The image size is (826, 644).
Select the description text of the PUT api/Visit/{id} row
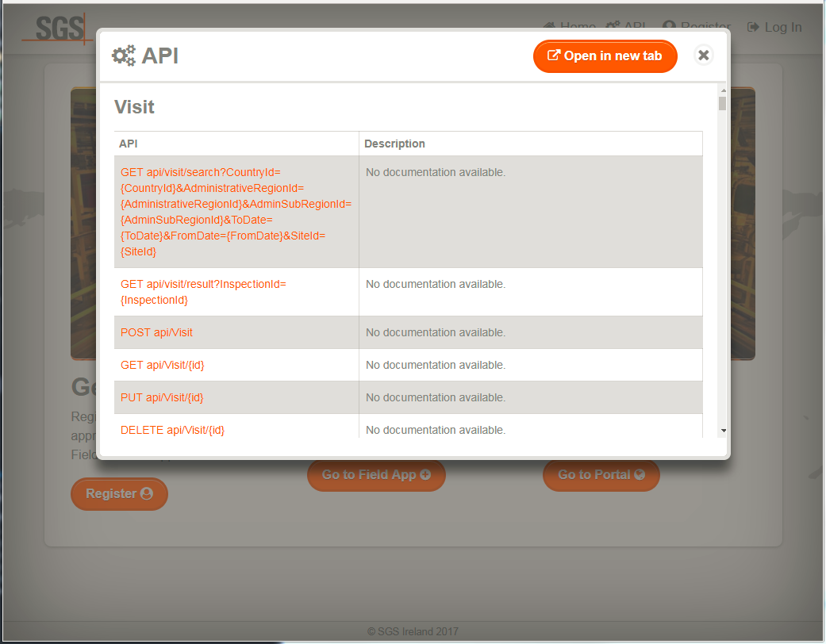(436, 397)
